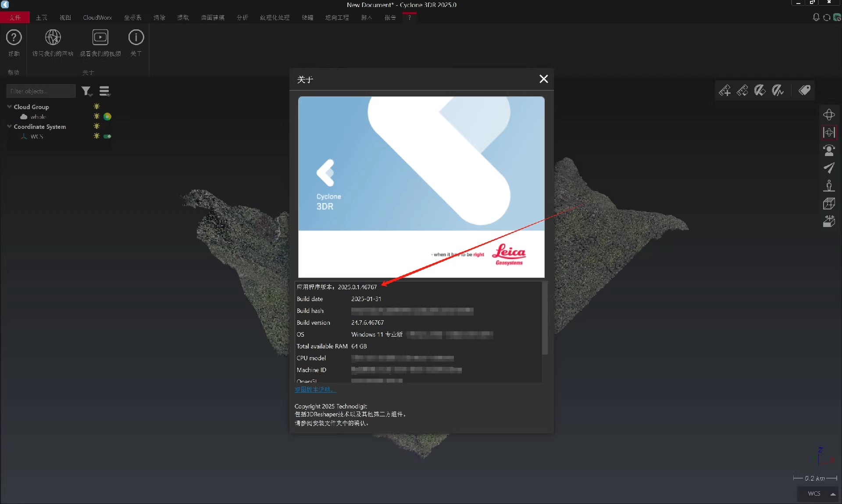
Task: Select the Coordinate System tree label
Action: tap(40, 127)
